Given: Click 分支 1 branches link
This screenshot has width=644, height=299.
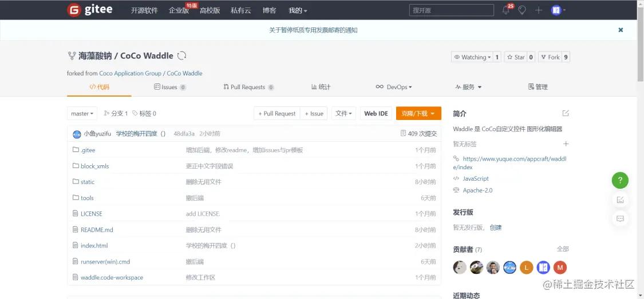Looking at the screenshot, I should pyautogui.click(x=116, y=114).
